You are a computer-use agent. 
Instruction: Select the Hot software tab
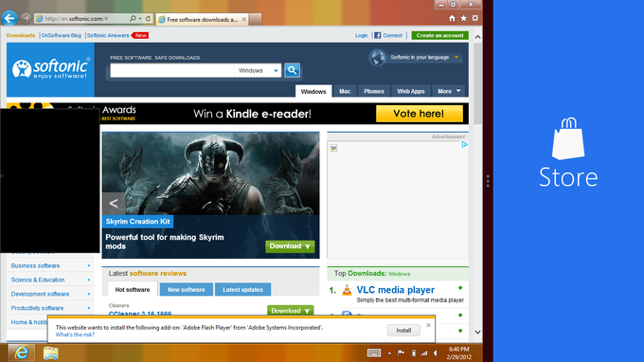pos(133,290)
